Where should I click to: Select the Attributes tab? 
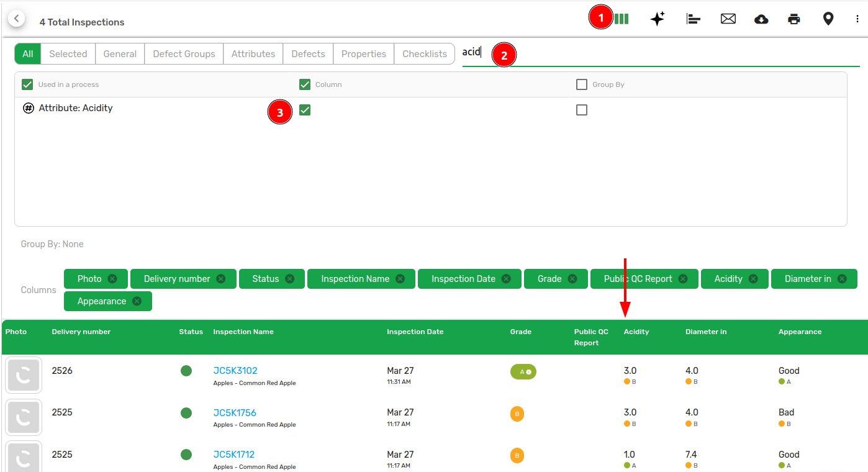(x=253, y=54)
